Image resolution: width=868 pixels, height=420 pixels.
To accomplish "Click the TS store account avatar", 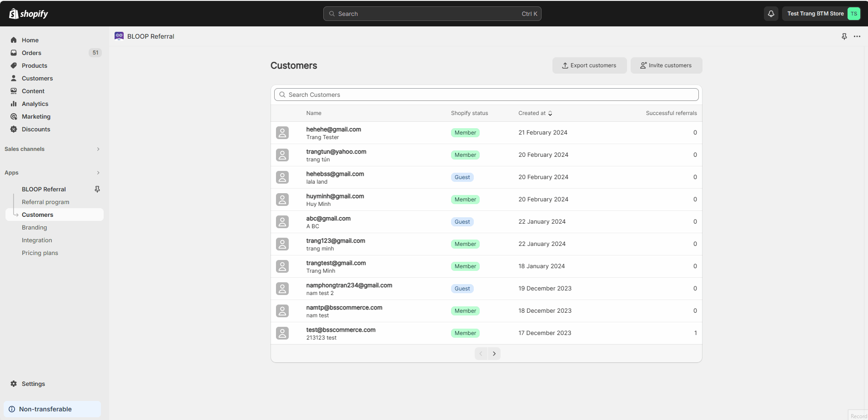I will (853, 14).
